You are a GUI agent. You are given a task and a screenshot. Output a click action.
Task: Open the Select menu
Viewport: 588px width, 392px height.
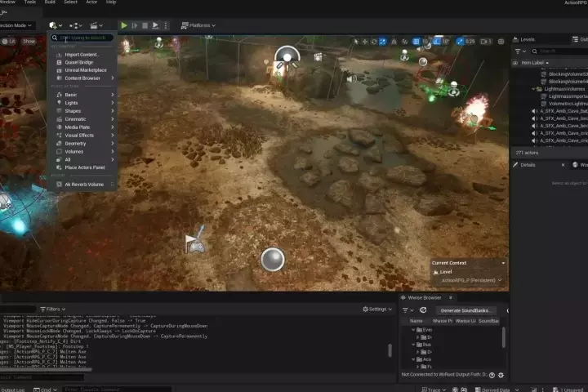click(x=70, y=2)
